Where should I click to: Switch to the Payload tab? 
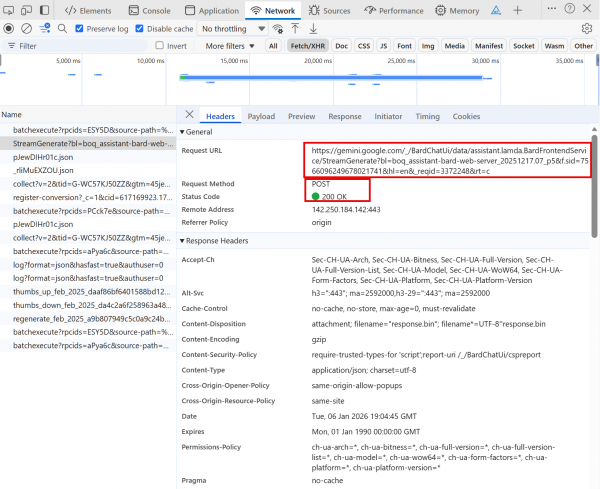coord(261,116)
